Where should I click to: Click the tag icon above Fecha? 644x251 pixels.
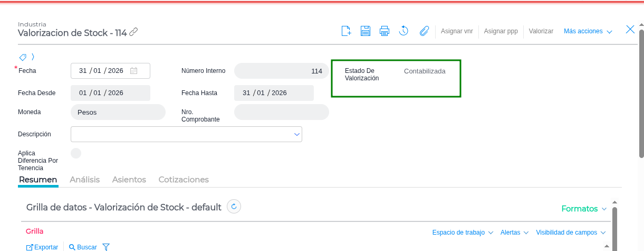click(x=23, y=57)
